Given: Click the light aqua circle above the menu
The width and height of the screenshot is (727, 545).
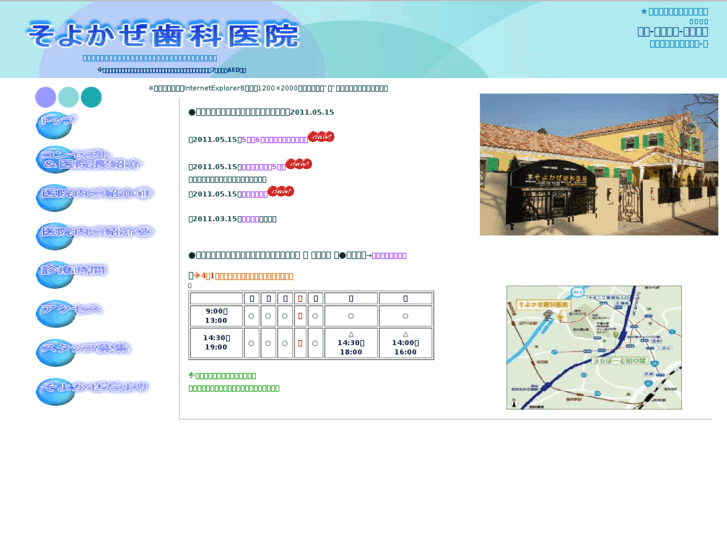Looking at the screenshot, I should 68,97.
